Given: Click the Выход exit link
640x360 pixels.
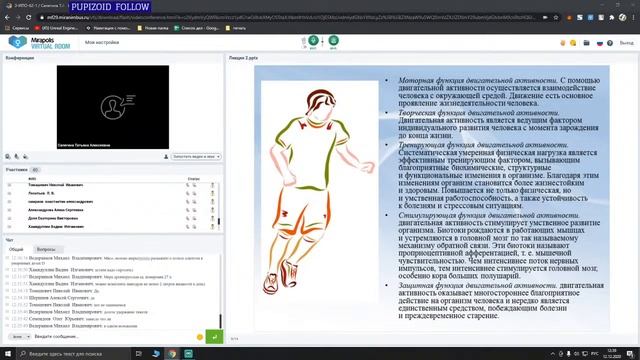Looking at the screenshot, I should coord(627,43).
